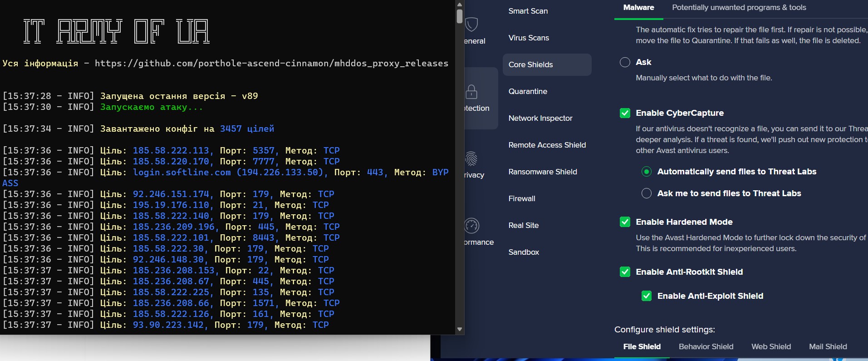Click the 'v89' version text in terminal
The width and height of the screenshot is (868, 361).
coord(250,96)
